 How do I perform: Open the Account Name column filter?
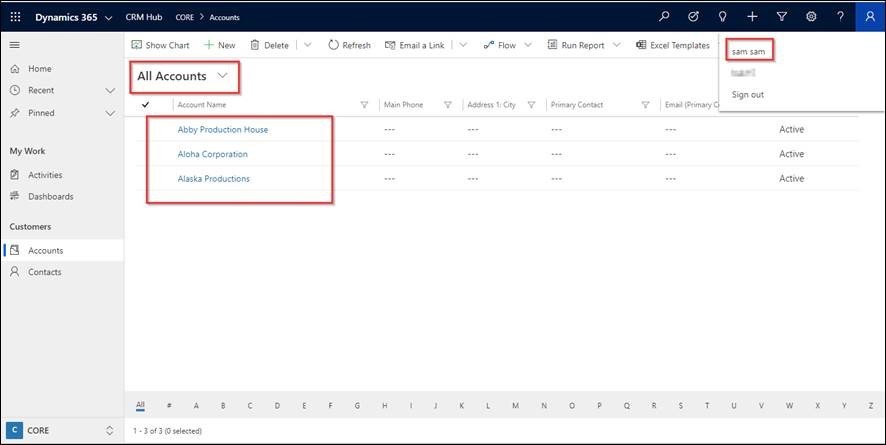[x=364, y=105]
